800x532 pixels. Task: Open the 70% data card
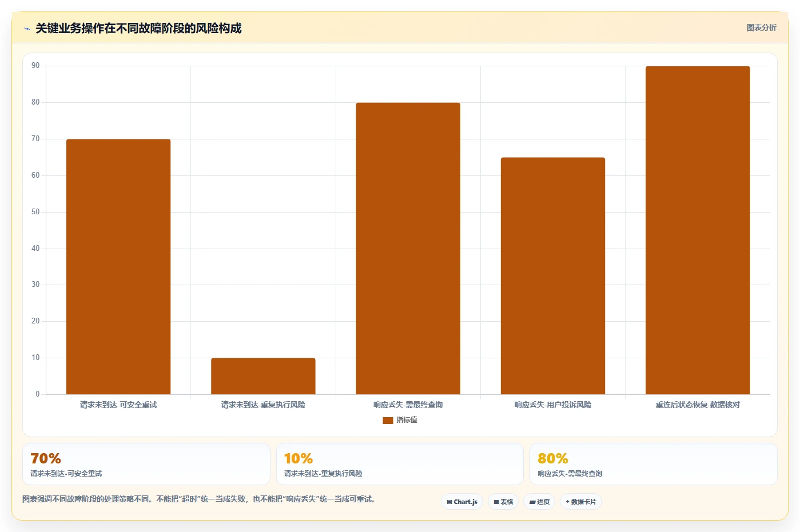click(x=146, y=464)
